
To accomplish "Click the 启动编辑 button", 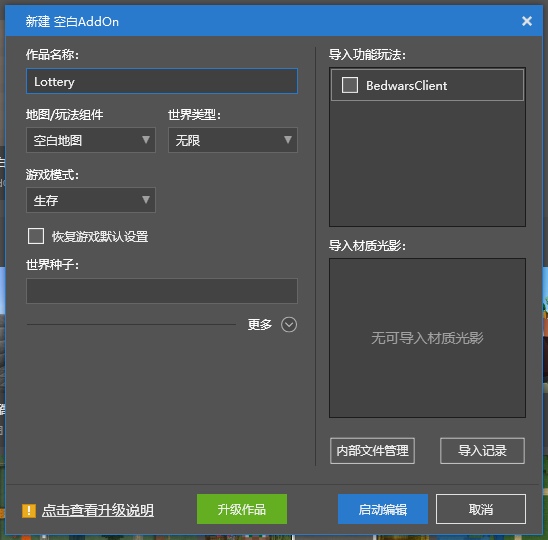I will (383, 509).
